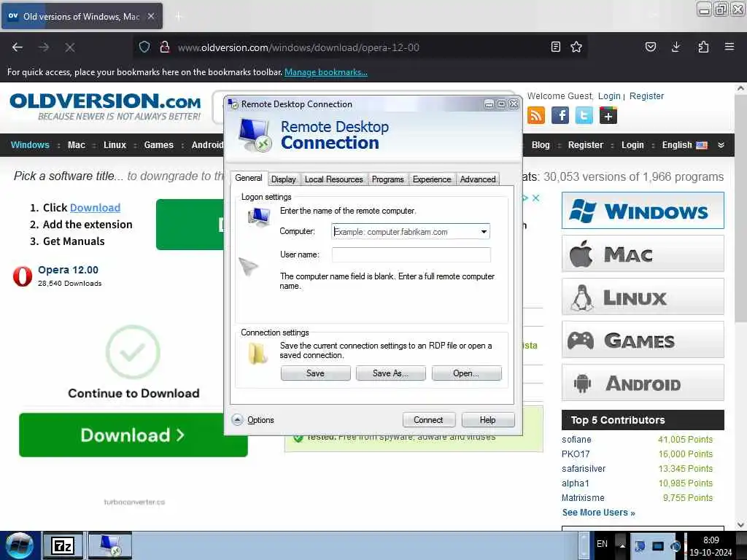This screenshot has width=747, height=560.
Task: Open the Local Resources tab
Action: (333, 179)
